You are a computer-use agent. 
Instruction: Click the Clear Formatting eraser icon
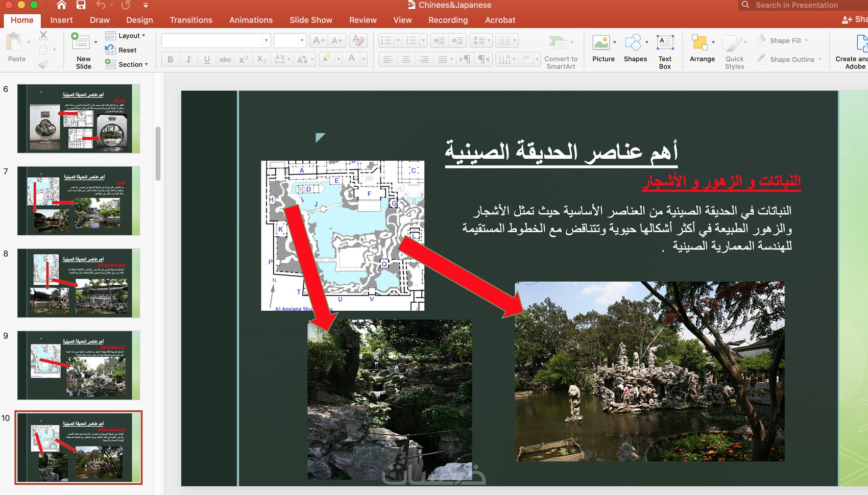tap(358, 40)
